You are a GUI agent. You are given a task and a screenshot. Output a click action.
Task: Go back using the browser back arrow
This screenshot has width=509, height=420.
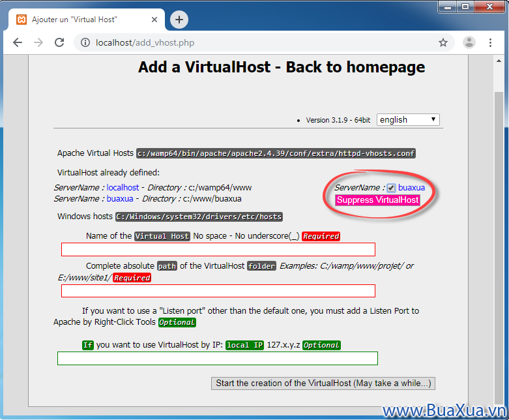click(18, 42)
